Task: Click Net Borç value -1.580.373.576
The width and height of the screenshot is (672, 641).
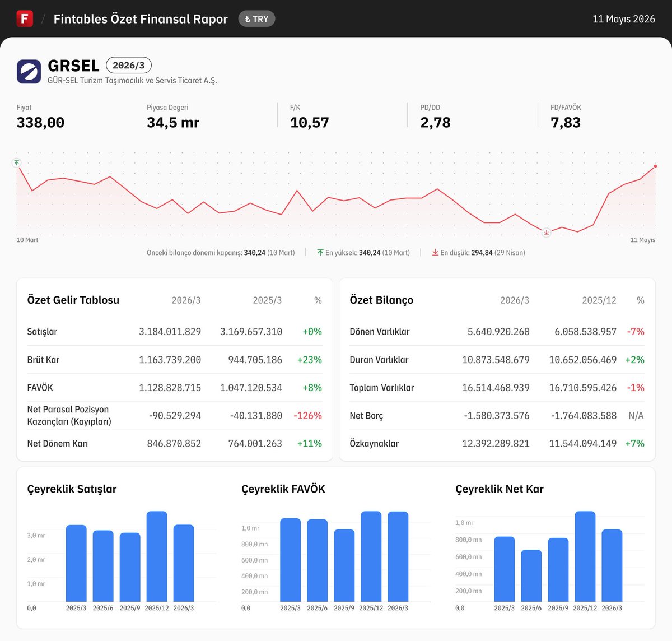Action: (x=497, y=416)
